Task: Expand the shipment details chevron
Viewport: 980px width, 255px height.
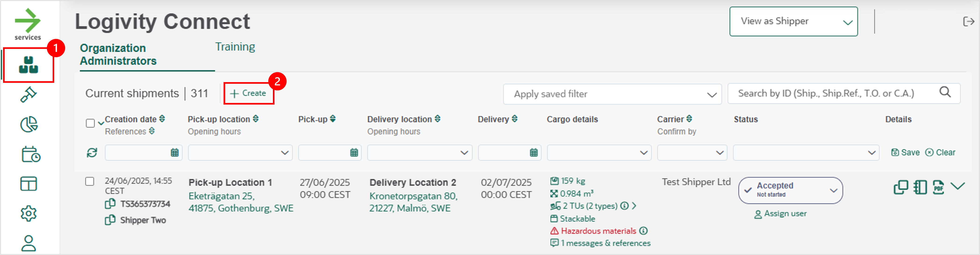Action: tap(958, 186)
